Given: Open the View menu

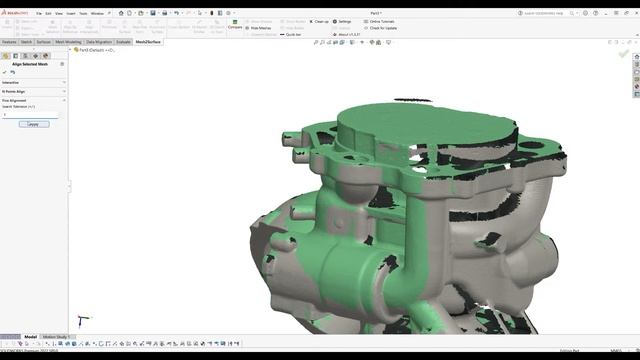Looking at the screenshot, I should click(x=59, y=13).
